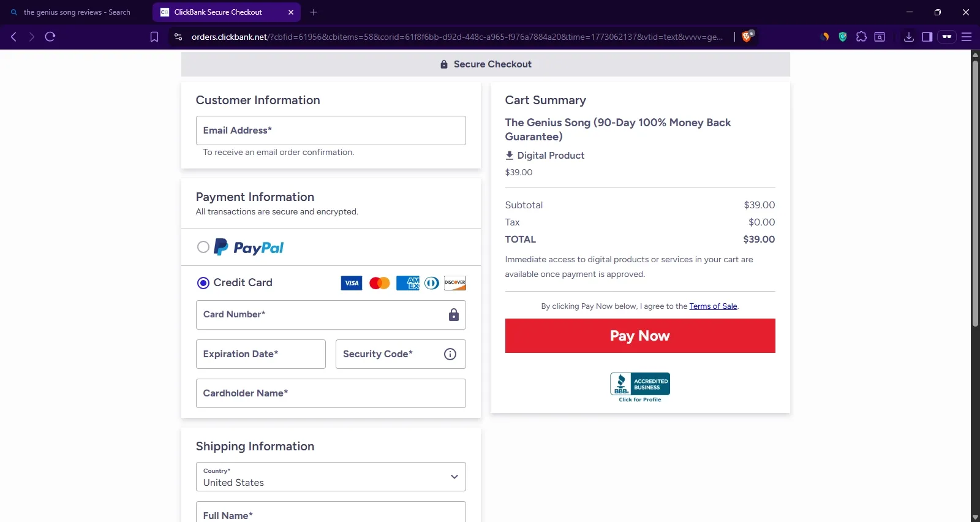Open a new browser tab
This screenshot has height=522, width=980.
[314, 12]
